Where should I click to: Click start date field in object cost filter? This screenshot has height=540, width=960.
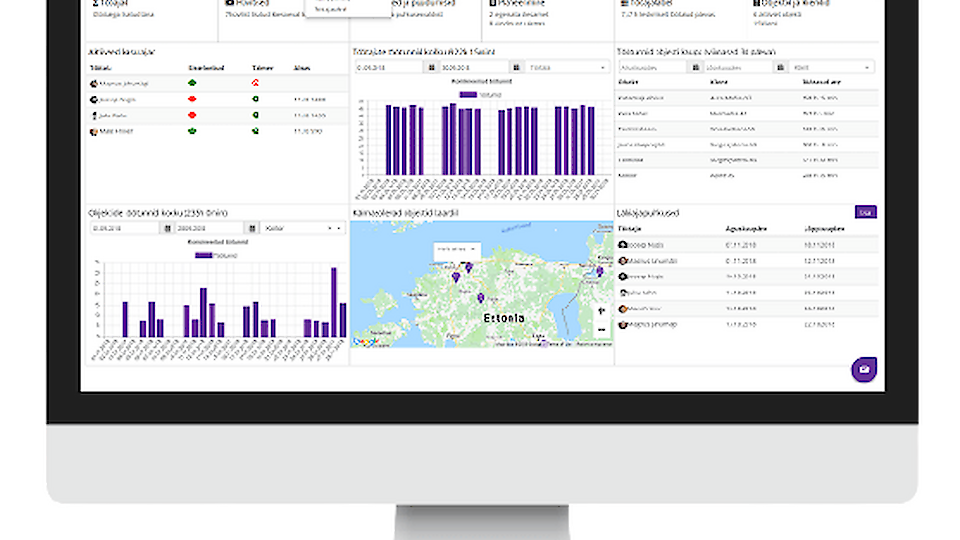coord(651,67)
